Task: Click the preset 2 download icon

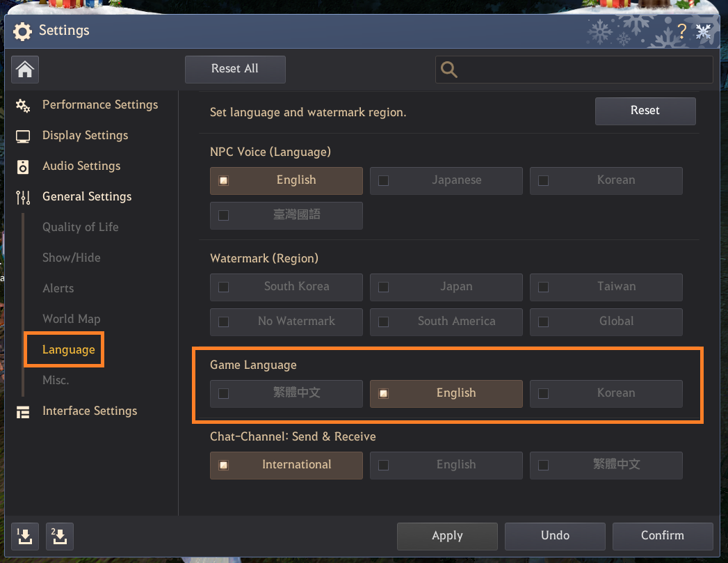Action: click(59, 537)
